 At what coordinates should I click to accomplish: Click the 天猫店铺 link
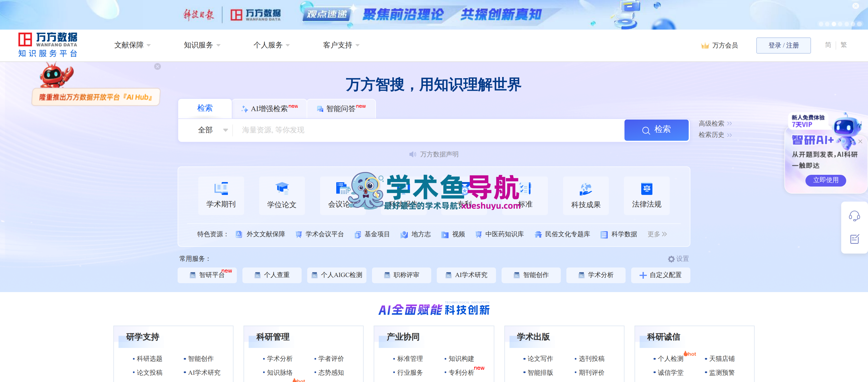722,359
